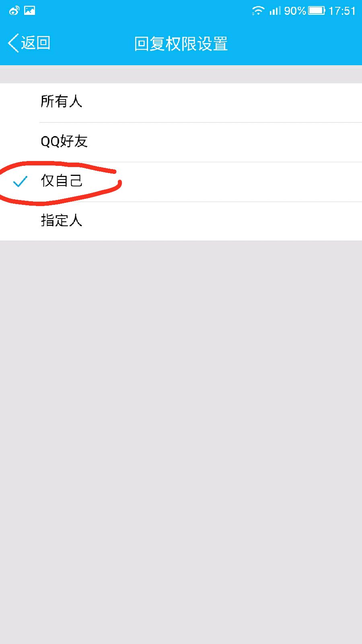Tap the gray separator strip under the header
The width and height of the screenshot is (362, 644).
pos(181,74)
